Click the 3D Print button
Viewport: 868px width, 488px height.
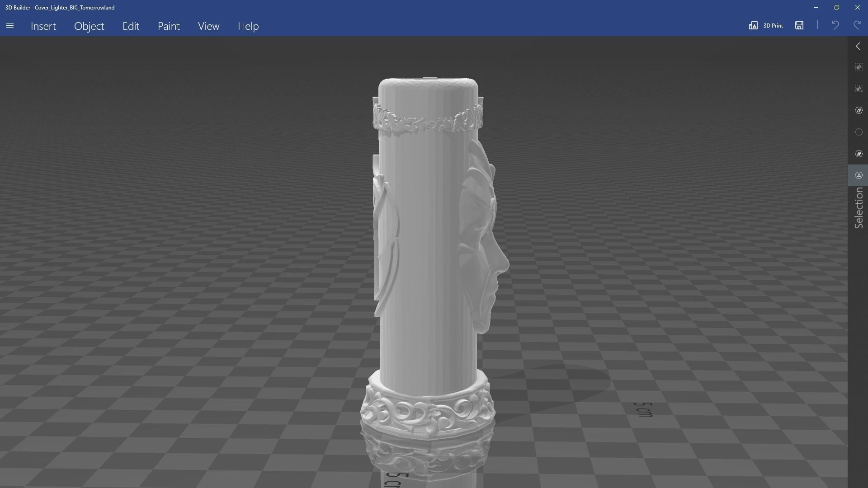pyautogui.click(x=766, y=25)
